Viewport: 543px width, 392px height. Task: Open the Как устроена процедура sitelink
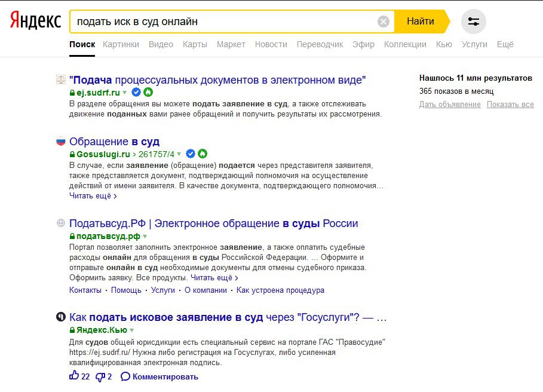[280, 290]
